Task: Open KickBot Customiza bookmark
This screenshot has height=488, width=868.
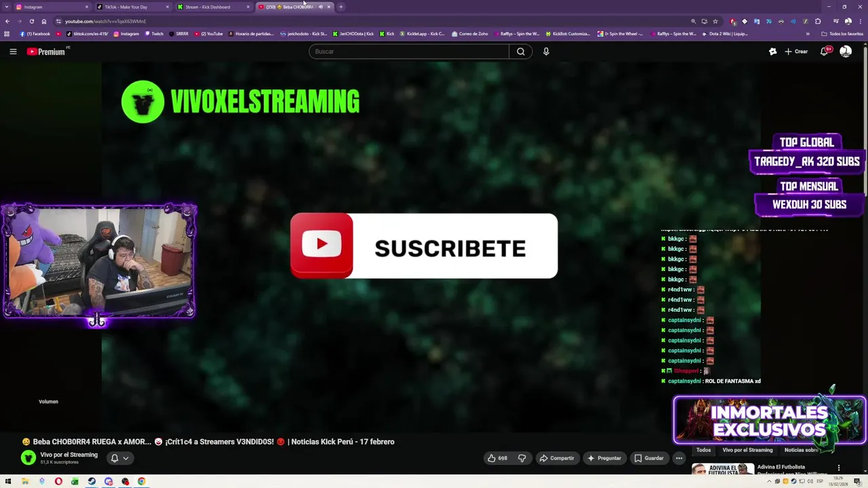Action: (568, 34)
